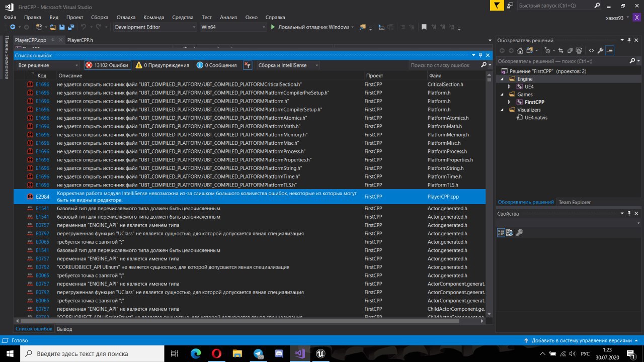644x362 pixels.
Task: Pin the Обозреватель решений panel
Action: [x=629, y=40]
